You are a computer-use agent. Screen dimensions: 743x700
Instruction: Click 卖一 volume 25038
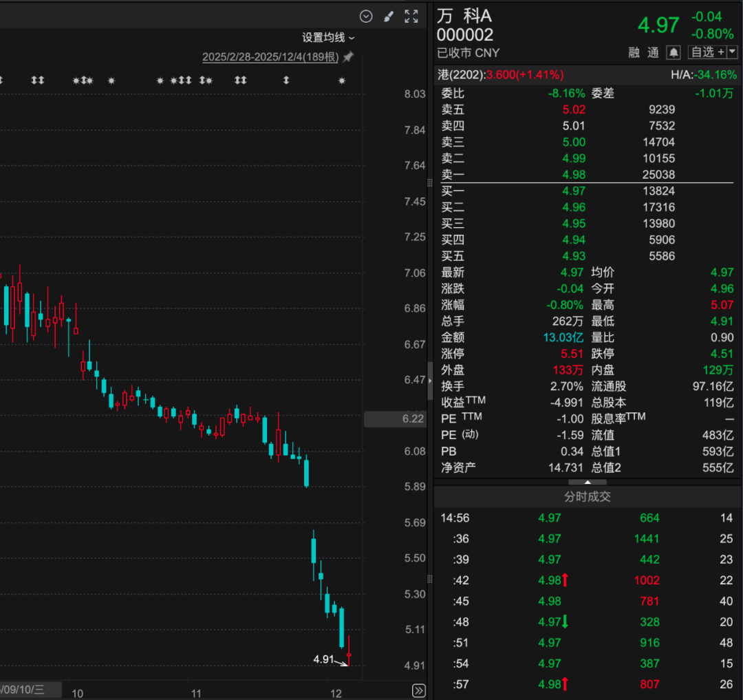[658, 175]
